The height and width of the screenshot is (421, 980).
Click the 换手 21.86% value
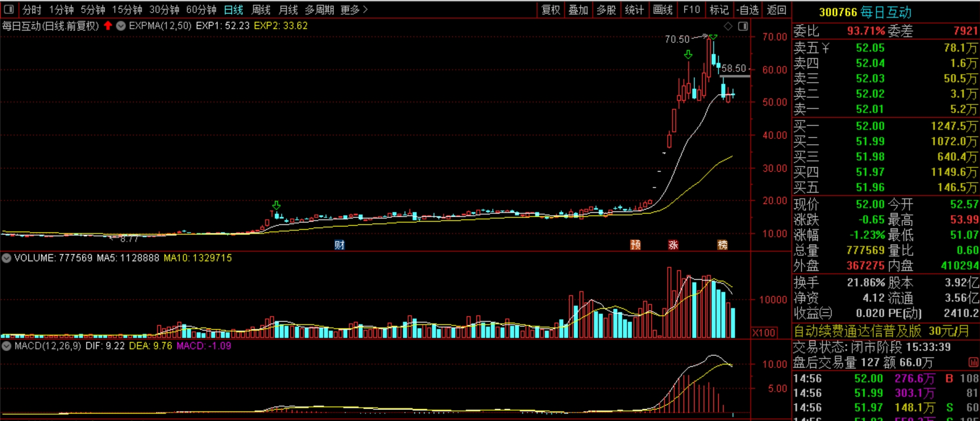pyautogui.click(x=866, y=283)
